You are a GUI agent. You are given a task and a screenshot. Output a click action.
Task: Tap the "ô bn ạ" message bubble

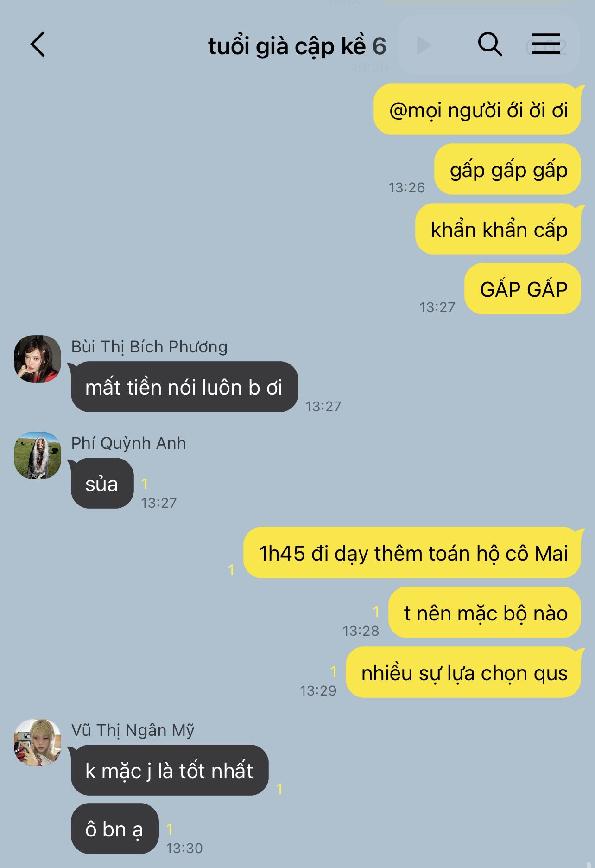(114, 829)
